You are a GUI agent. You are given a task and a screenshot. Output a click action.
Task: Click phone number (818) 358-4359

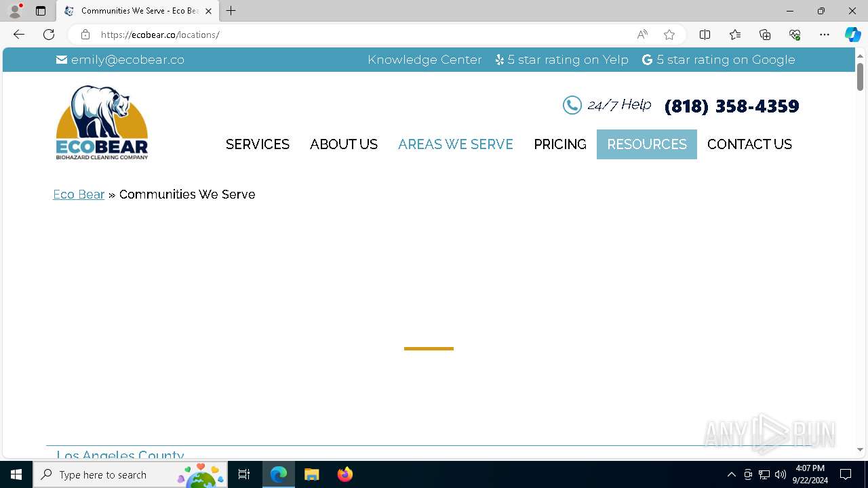point(732,106)
